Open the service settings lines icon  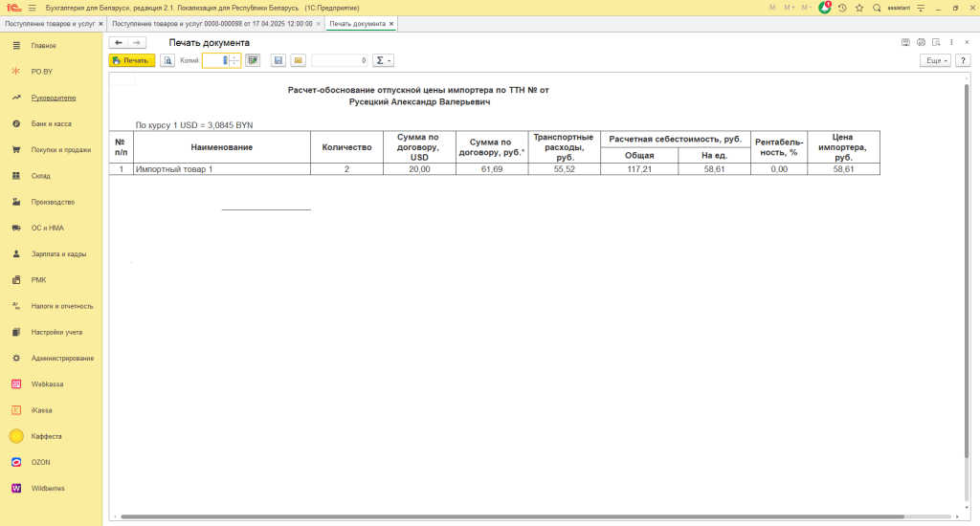coord(921,8)
